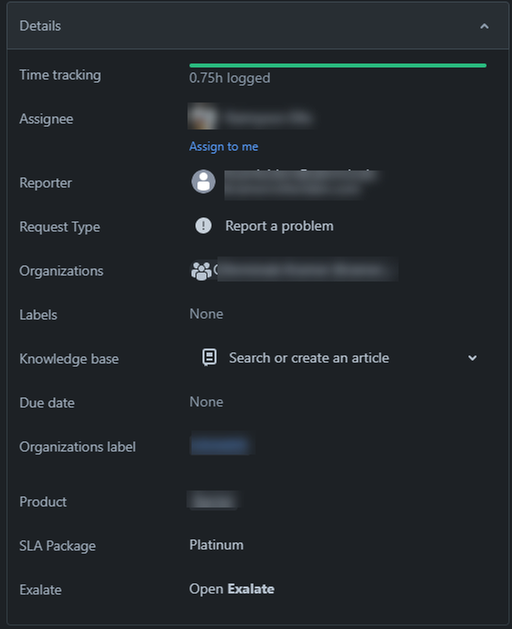Edit Labels field showing None
512x629 pixels.
206,314
